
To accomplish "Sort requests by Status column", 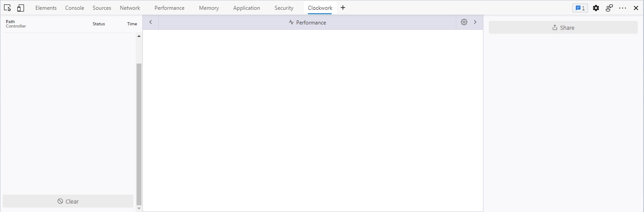I will click(99, 24).
